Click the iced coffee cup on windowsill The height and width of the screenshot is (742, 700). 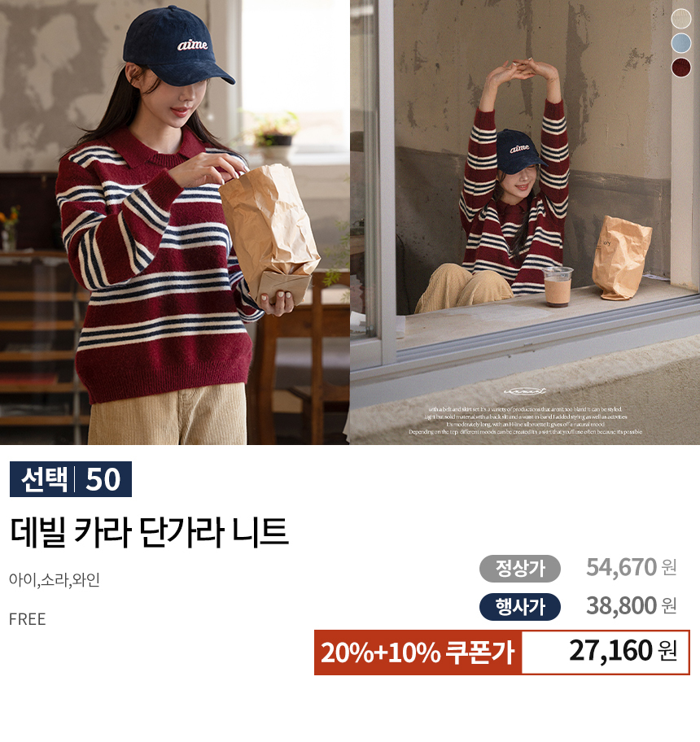pyautogui.click(x=557, y=286)
